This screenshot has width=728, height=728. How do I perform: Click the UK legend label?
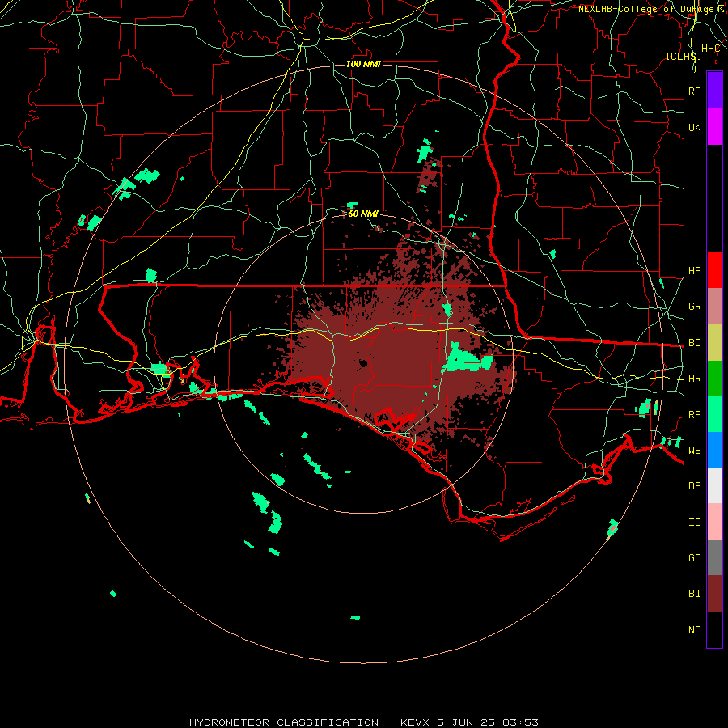pos(694,127)
